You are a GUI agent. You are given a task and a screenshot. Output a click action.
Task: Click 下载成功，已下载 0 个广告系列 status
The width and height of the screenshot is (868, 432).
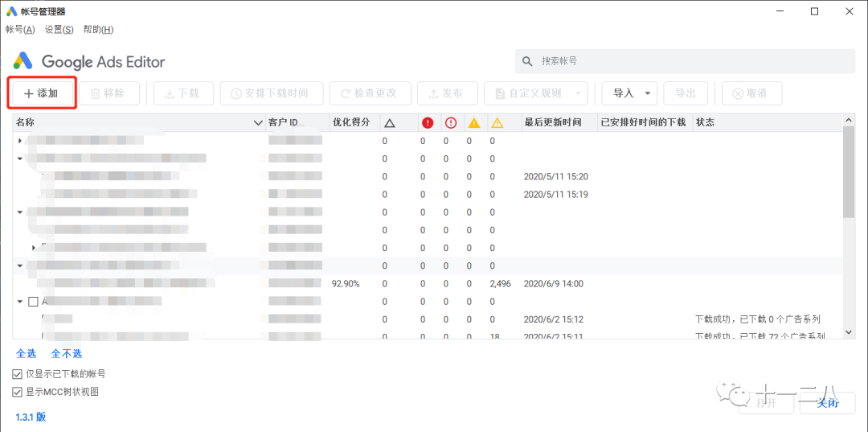pos(757,319)
